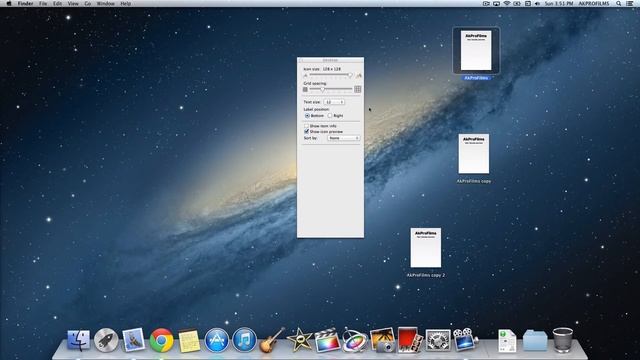Launch Motion from the dock
The height and width of the screenshot is (360, 640).
click(354, 340)
